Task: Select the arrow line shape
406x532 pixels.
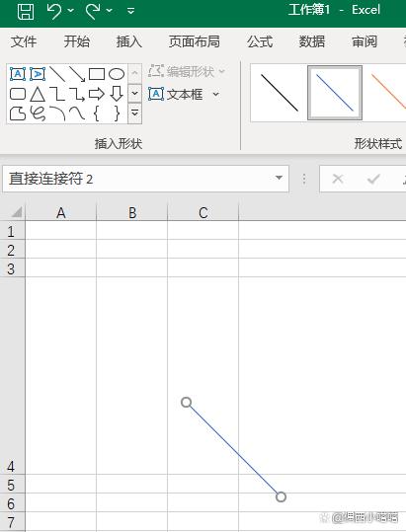Action: (77, 74)
